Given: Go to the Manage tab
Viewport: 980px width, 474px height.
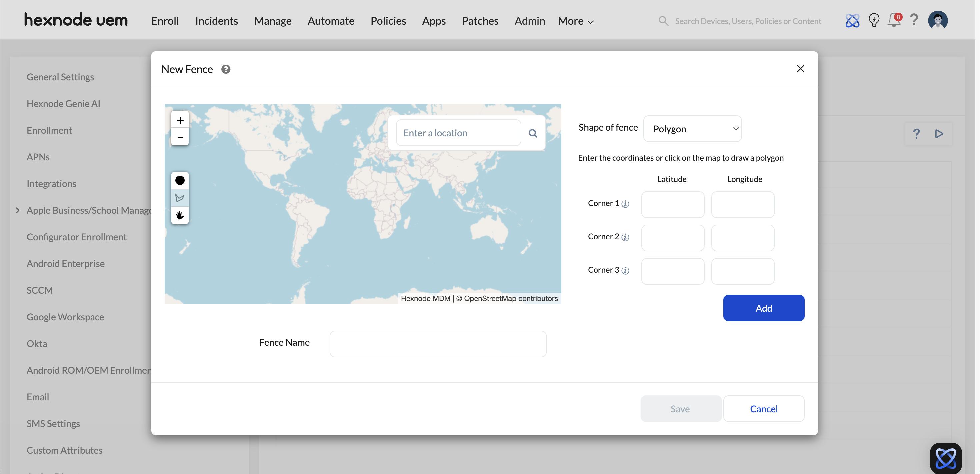Looking at the screenshot, I should click(x=272, y=21).
